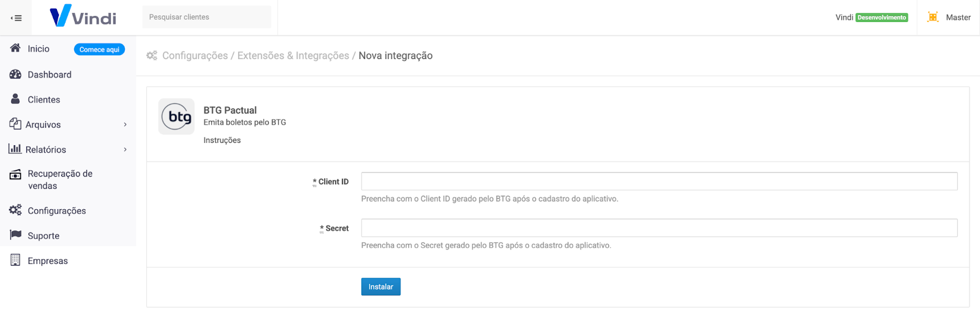Screen dimensions: 980x330
Task: Collapse the sidebar with the hamburger icon
Action: 17,18
